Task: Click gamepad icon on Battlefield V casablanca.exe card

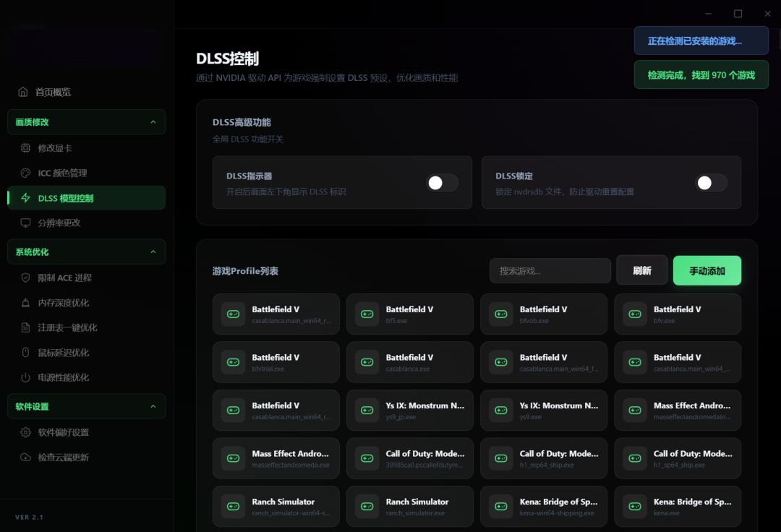Action: tap(367, 362)
